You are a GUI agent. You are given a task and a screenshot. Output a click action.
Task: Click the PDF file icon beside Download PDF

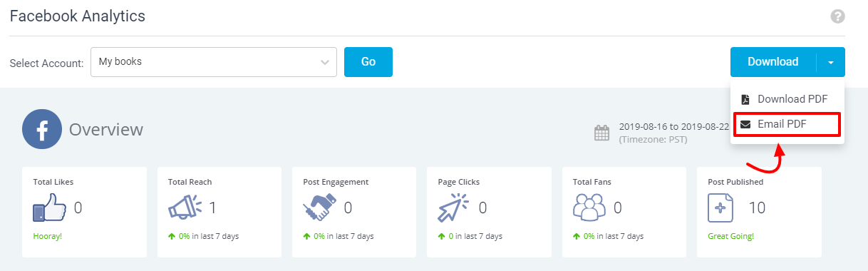coord(745,99)
